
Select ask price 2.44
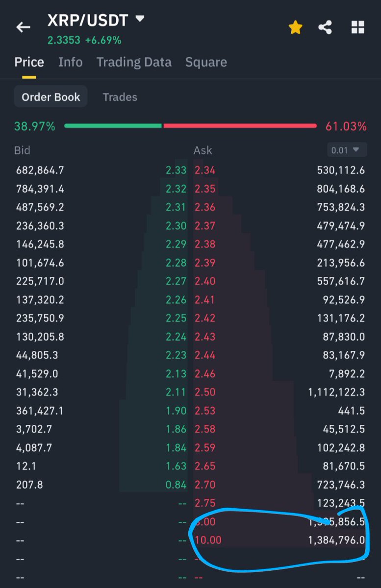[205, 355]
